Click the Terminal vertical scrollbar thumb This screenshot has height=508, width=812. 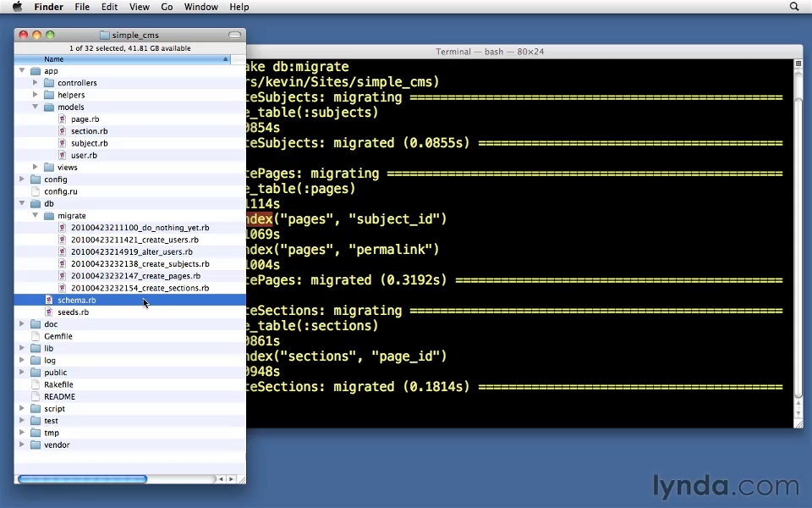click(798, 249)
